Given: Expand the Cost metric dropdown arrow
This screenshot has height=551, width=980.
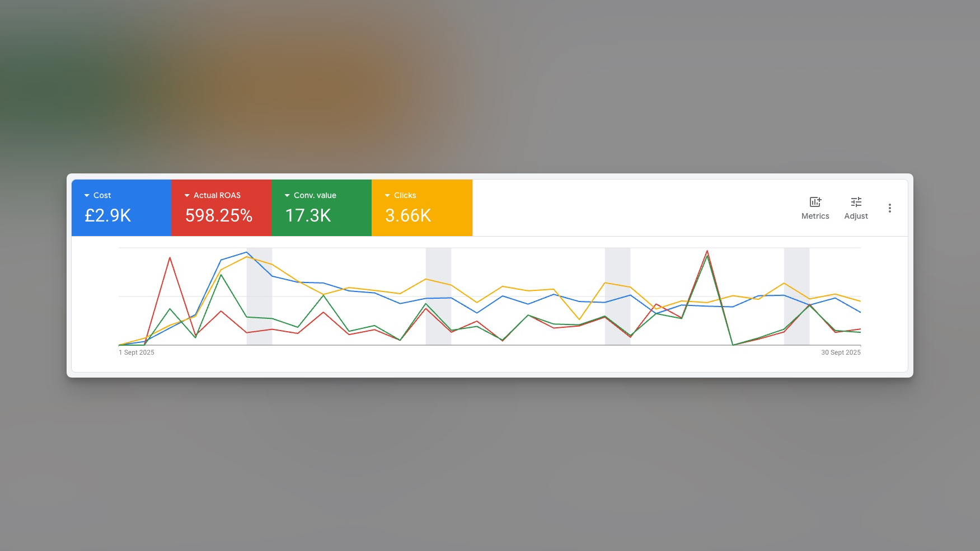Looking at the screenshot, I should pyautogui.click(x=87, y=196).
